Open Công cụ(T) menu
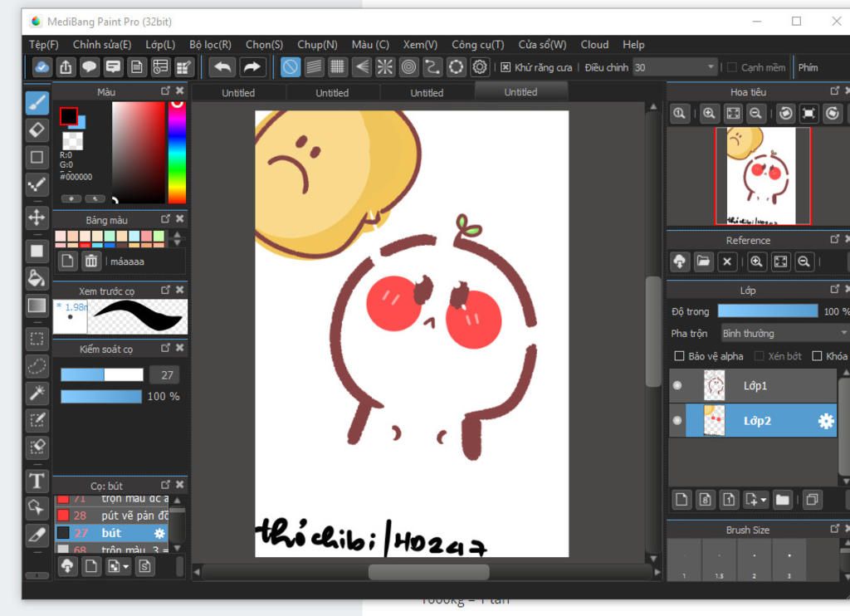 477,45
